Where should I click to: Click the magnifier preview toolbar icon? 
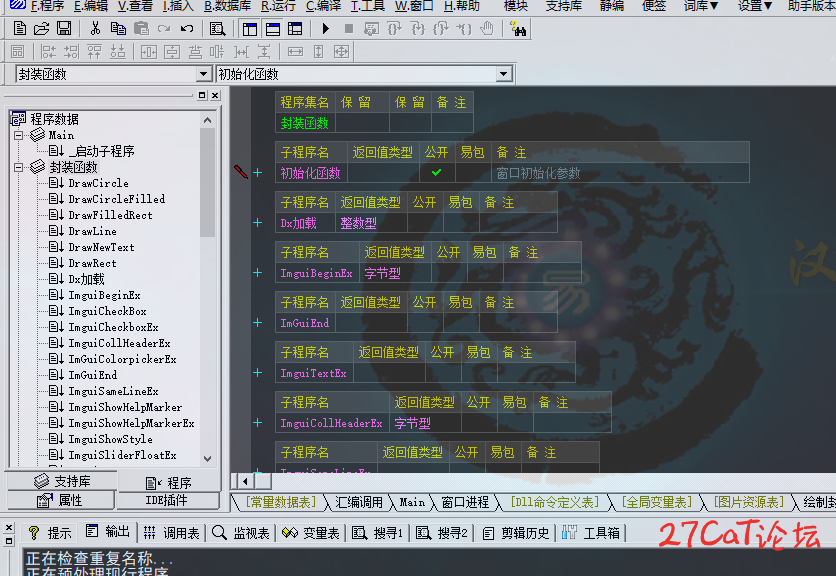(218, 28)
